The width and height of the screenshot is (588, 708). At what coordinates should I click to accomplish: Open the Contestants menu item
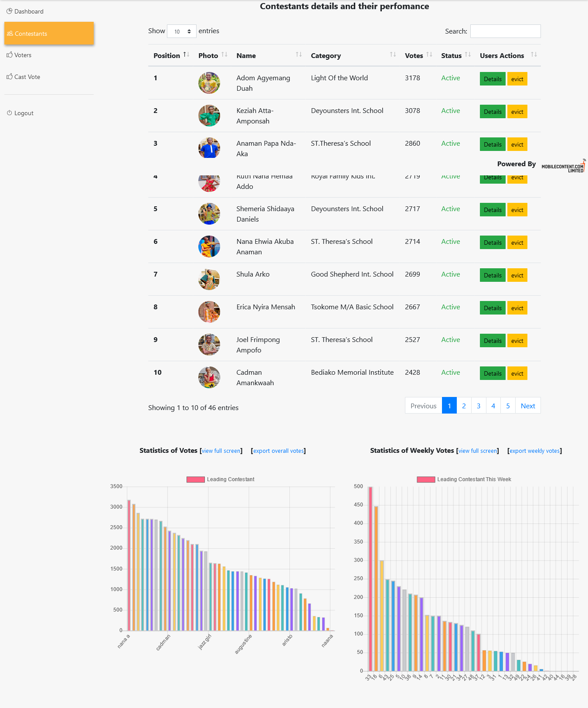[x=49, y=34]
